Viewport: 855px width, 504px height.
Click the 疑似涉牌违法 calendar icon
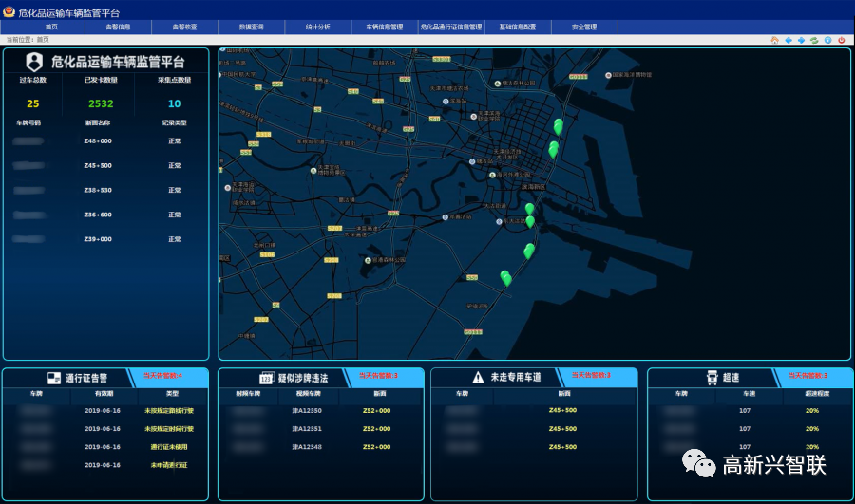[x=267, y=378]
